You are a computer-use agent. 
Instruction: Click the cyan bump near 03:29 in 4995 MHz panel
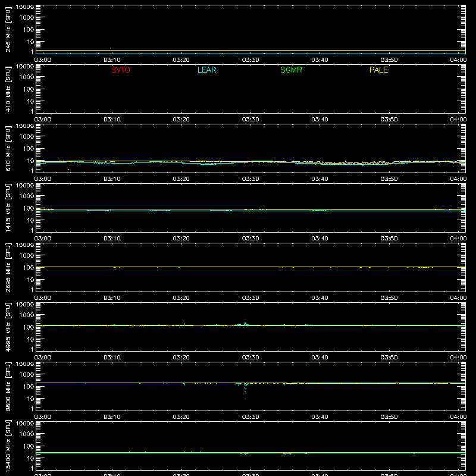pyautogui.click(x=245, y=324)
